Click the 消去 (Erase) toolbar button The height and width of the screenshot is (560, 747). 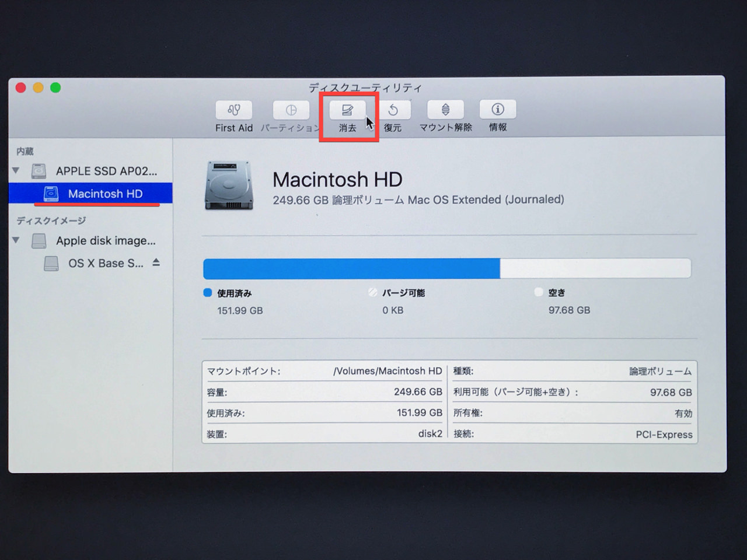point(348,110)
